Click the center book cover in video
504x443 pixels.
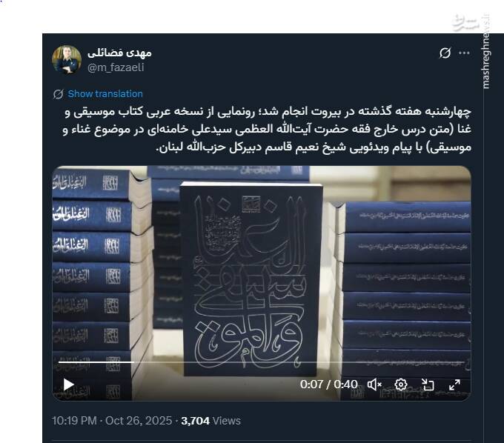[252, 279]
